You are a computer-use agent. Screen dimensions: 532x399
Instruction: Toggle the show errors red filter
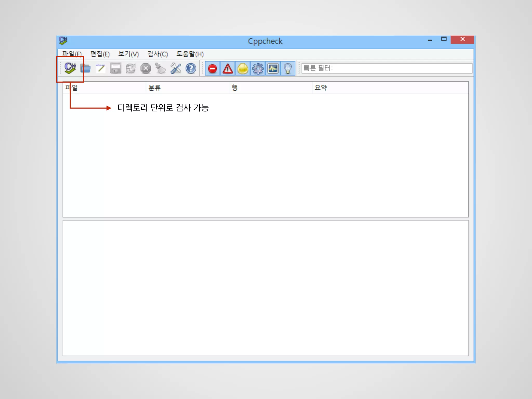[212, 69]
